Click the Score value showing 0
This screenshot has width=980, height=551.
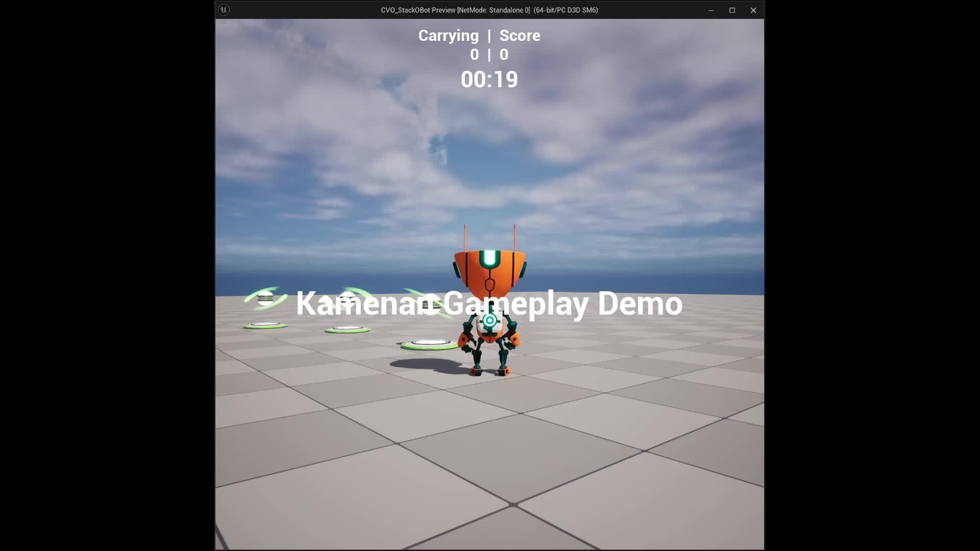coord(504,55)
